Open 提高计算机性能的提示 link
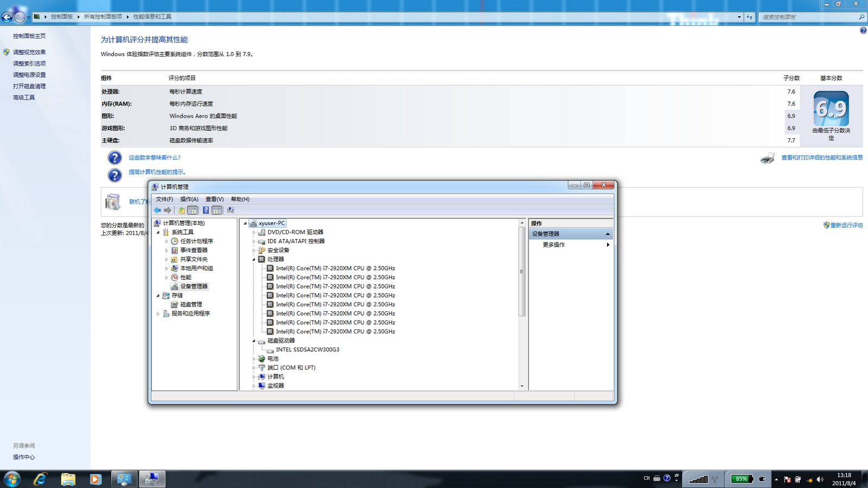Viewport: 868px width, 488px height. (157, 172)
